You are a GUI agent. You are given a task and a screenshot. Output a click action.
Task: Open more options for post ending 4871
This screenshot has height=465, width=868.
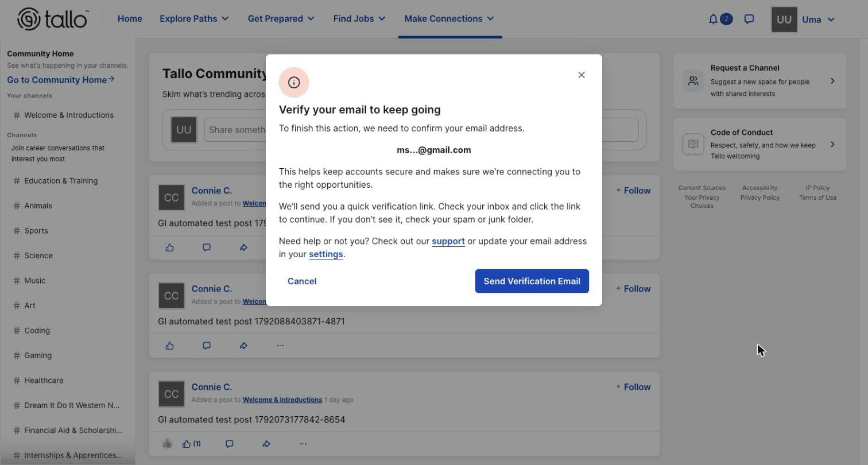click(280, 346)
